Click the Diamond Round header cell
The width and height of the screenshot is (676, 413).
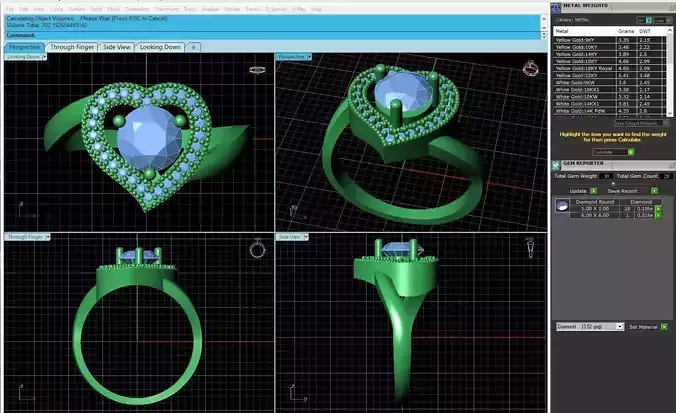tap(595, 202)
